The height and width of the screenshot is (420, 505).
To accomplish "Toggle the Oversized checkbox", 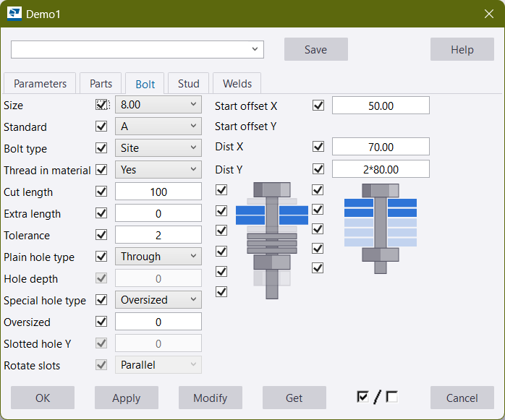I will 101,322.
